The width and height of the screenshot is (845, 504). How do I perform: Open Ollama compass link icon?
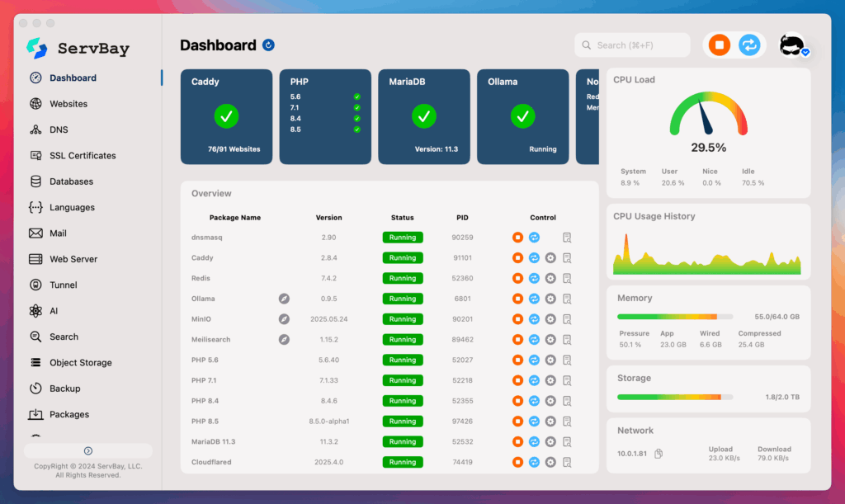(284, 299)
